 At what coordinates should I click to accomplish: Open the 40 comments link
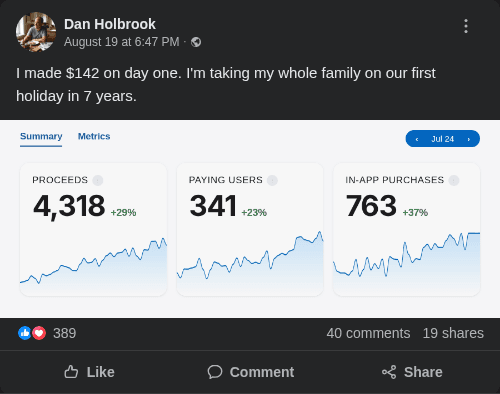pos(368,333)
